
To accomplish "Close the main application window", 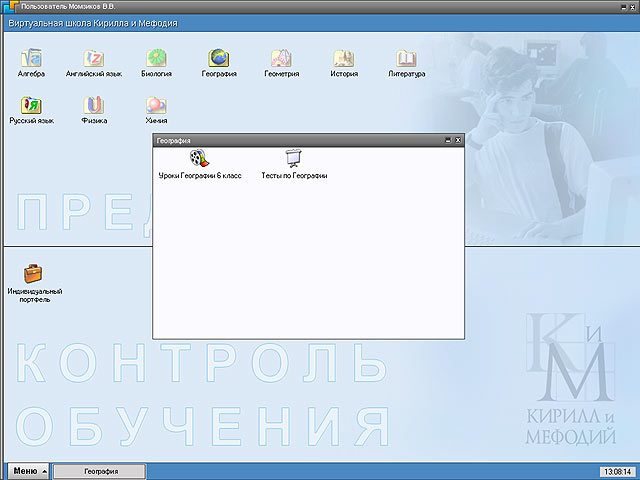I will [x=630, y=7].
